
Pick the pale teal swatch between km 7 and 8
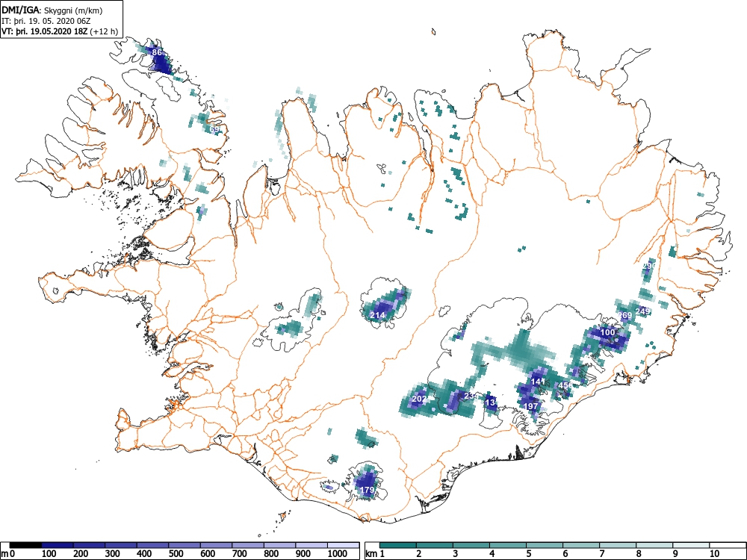click(x=618, y=545)
